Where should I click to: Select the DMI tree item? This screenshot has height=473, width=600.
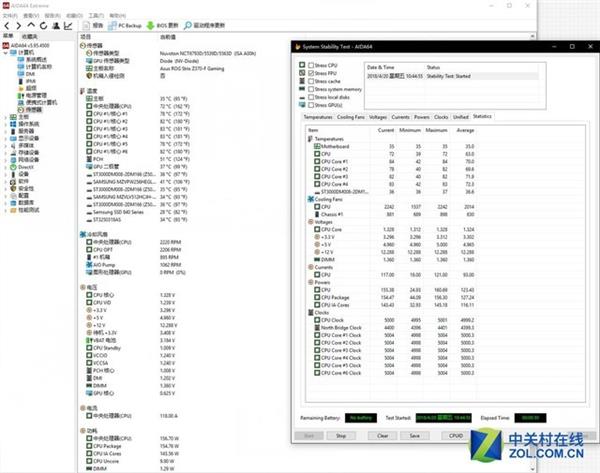[x=26, y=74]
